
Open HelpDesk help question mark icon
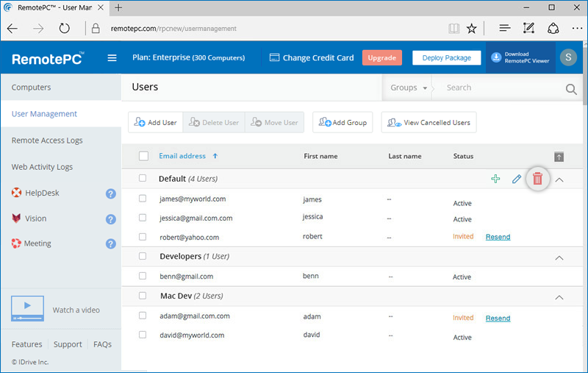tap(111, 193)
